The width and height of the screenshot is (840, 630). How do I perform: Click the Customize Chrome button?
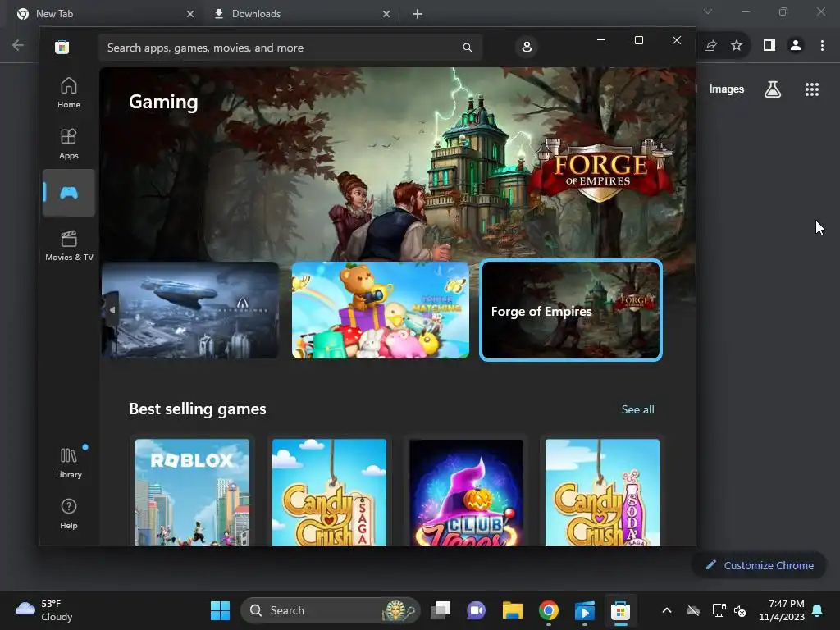760,565
